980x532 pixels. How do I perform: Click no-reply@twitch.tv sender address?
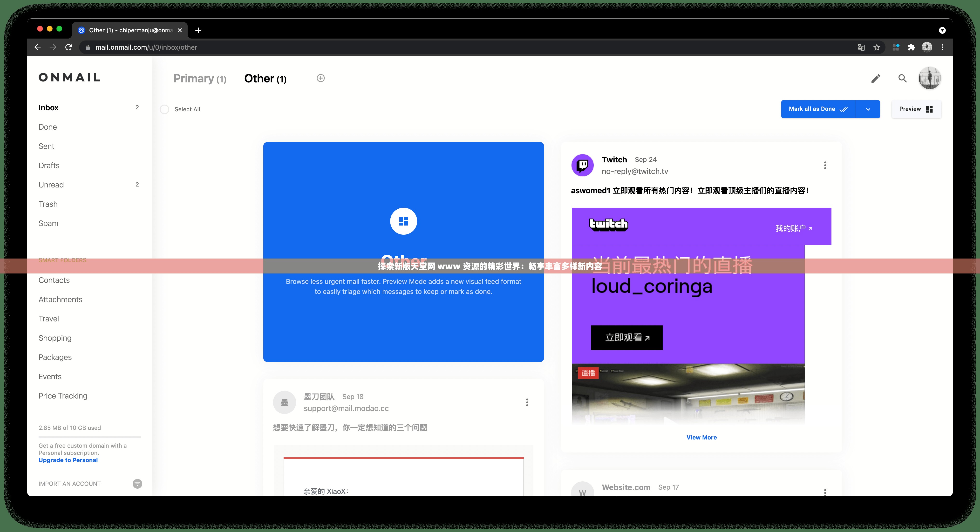(635, 171)
